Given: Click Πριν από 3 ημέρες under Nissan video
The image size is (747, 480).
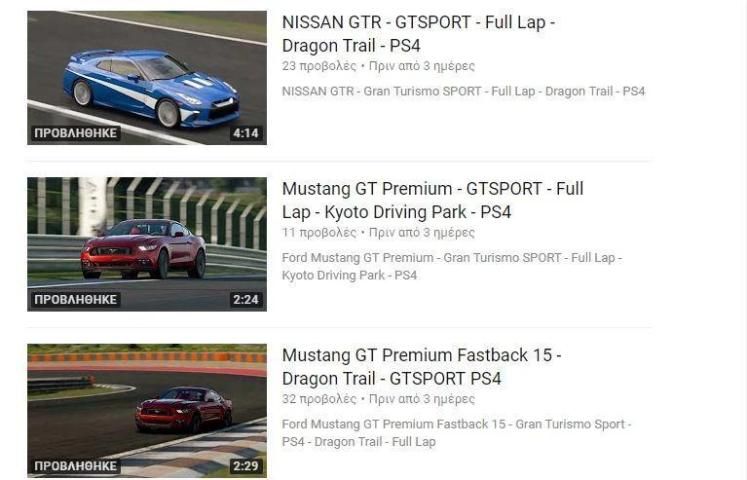Looking at the screenshot, I should click(x=422, y=66).
